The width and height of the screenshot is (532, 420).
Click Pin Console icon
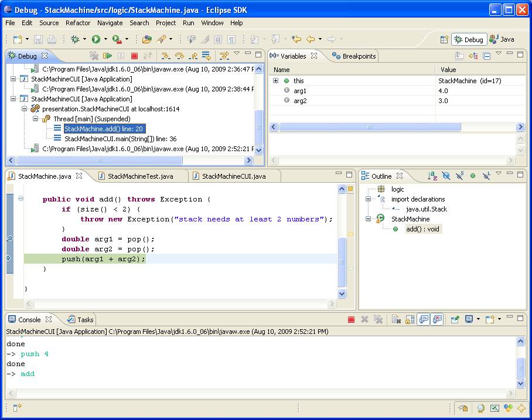click(455, 319)
